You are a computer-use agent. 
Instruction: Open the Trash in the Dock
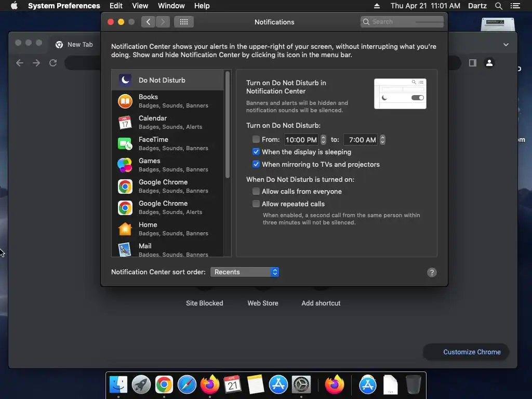(x=413, y=384)
